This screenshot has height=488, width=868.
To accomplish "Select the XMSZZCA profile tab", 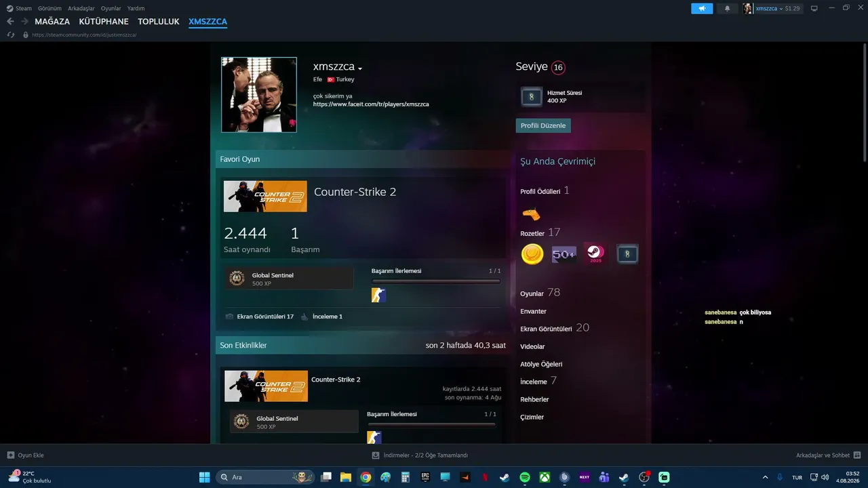I will (x=208, y=22).
